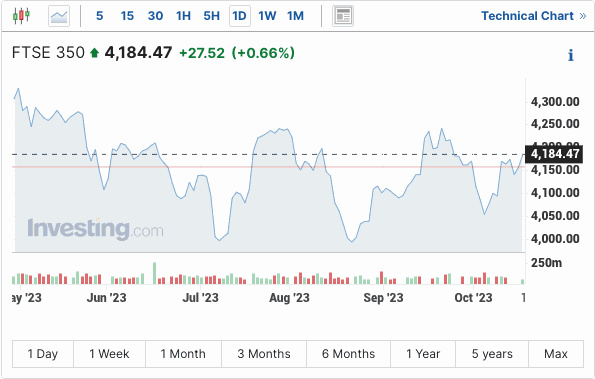Select the 1D interval
Image resolution: width=595 pixels, height=379 pixels.
tap(239, 16)
